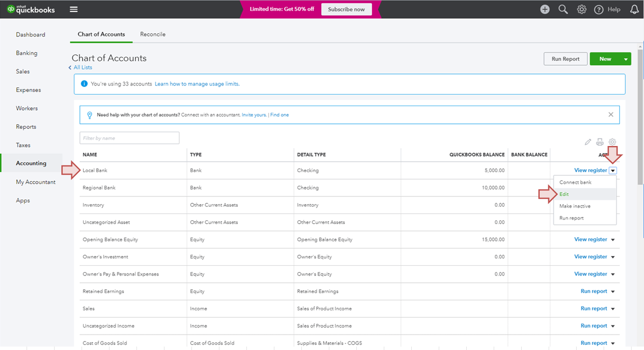Expand Uncategorized Income action dropdown

pos(613,326)
